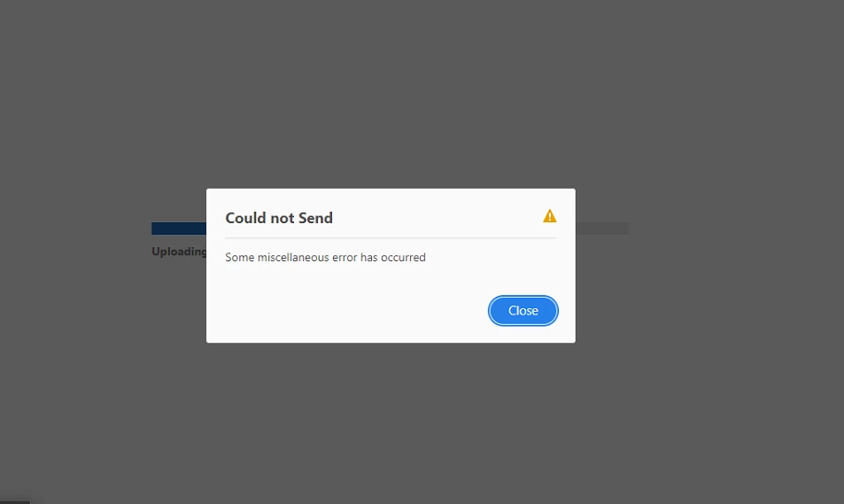Click the dark blue filled progress bar
This screenshot has width=844, height=504.
(179, 229)
